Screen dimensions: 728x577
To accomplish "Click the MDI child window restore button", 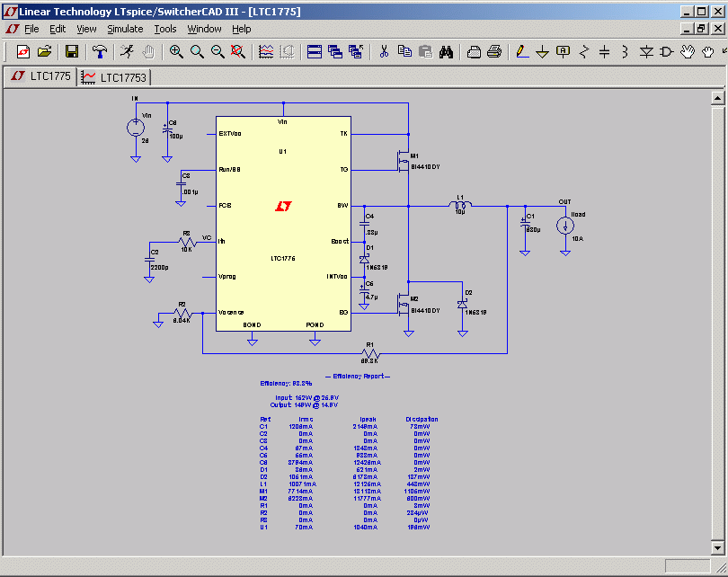I will [x=702, y=29].
